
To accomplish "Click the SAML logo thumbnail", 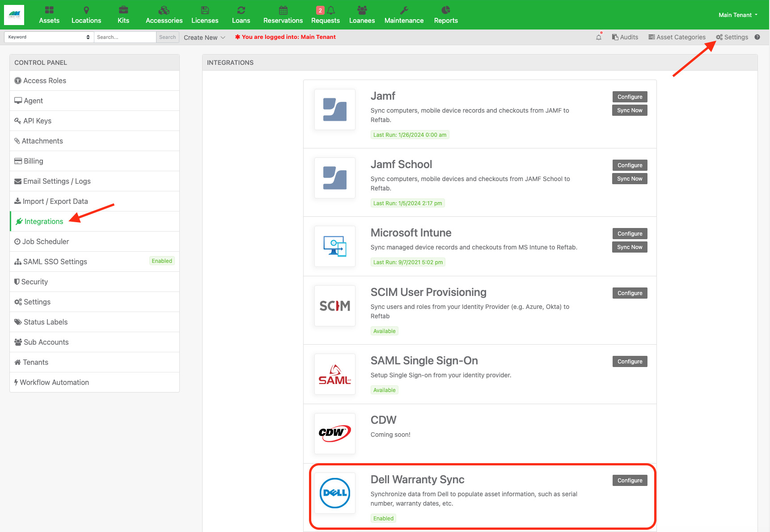I will tap(335, 374).
